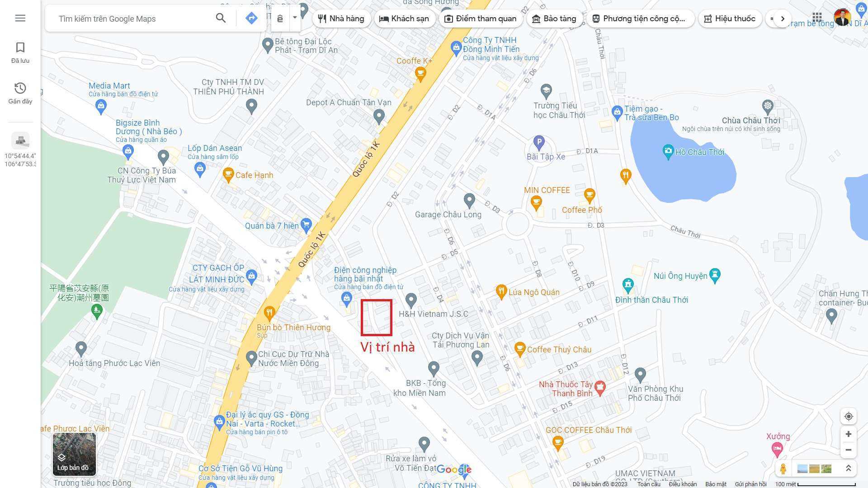Select the Khách sạn category chip
Image resolution: width=868 pixels, height=488 pixels.
coord(404,19)
